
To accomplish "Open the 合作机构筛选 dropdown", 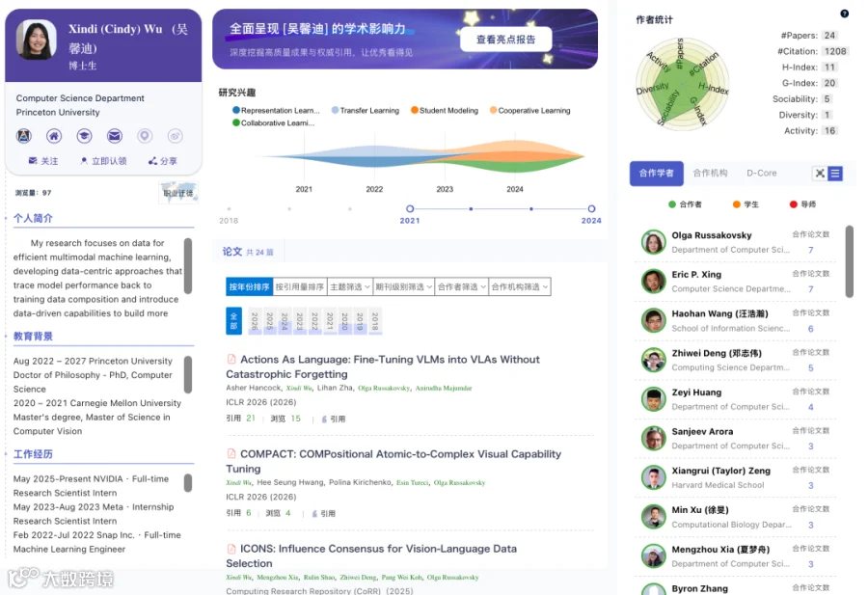I will pyautogui.click(x=520, y=286).
